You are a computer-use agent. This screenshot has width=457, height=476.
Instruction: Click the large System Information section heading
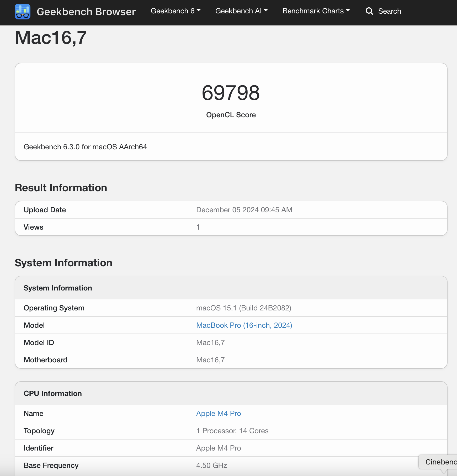(x=63, y=263)
